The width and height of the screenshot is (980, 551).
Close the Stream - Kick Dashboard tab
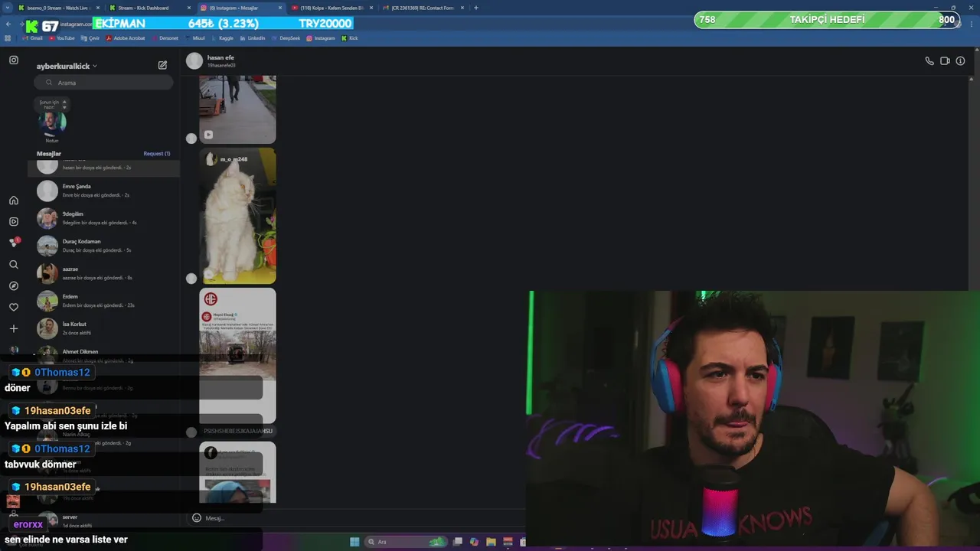click(188, 8)
